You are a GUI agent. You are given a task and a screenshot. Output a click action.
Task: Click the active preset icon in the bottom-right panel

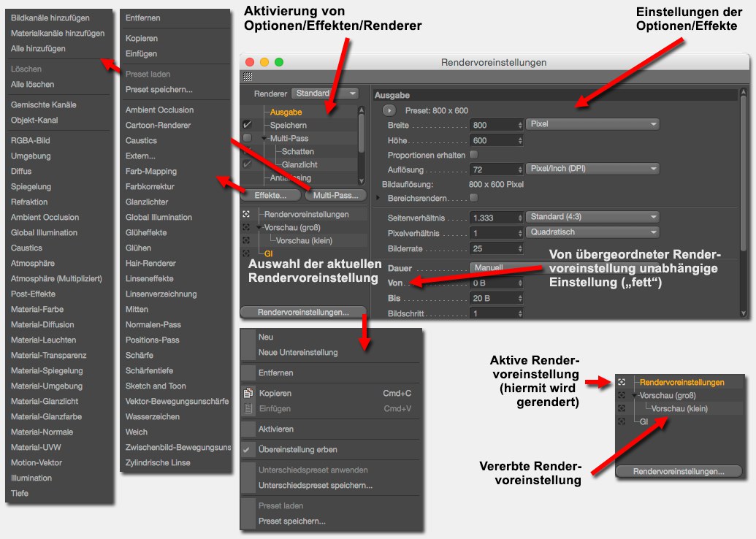tap(622, 382)
